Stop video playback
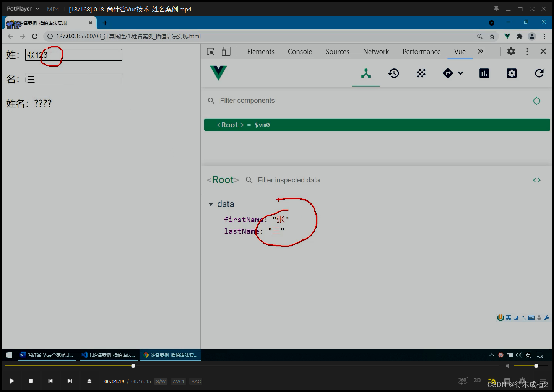Viewport: 554px width, 392px height. click(31, 381)
